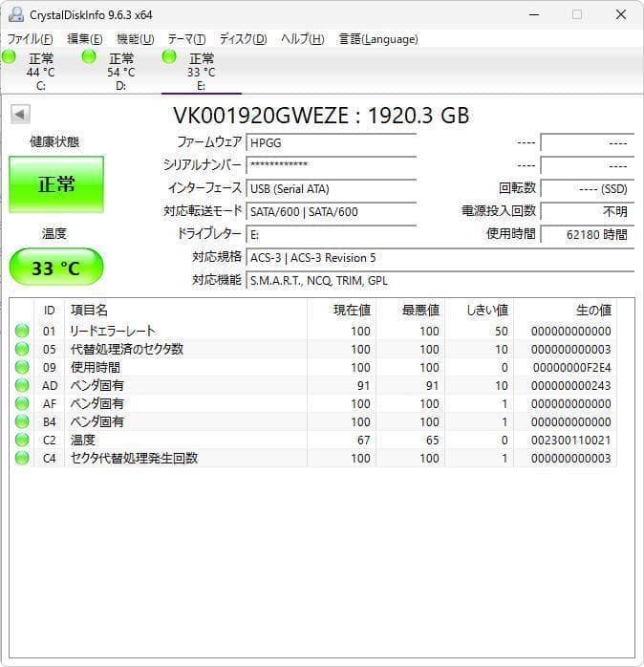Click green status orb for drive E:

pos(169,56)
